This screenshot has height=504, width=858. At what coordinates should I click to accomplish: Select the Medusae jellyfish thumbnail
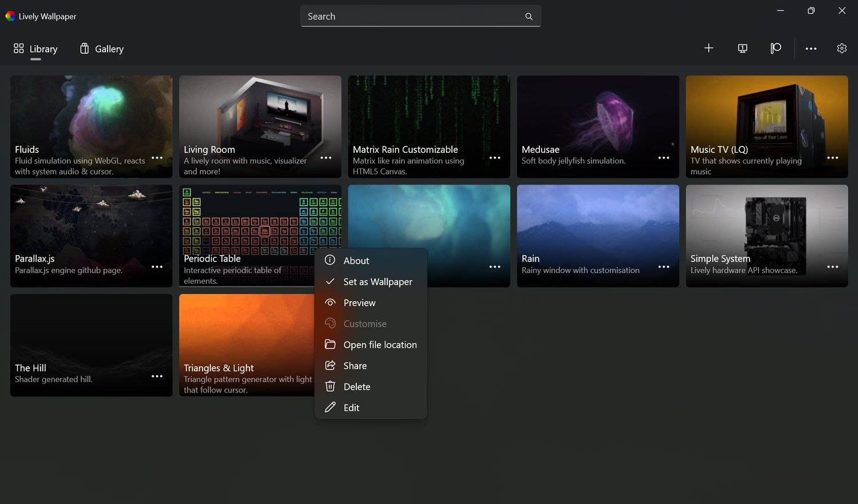(598, 126)
